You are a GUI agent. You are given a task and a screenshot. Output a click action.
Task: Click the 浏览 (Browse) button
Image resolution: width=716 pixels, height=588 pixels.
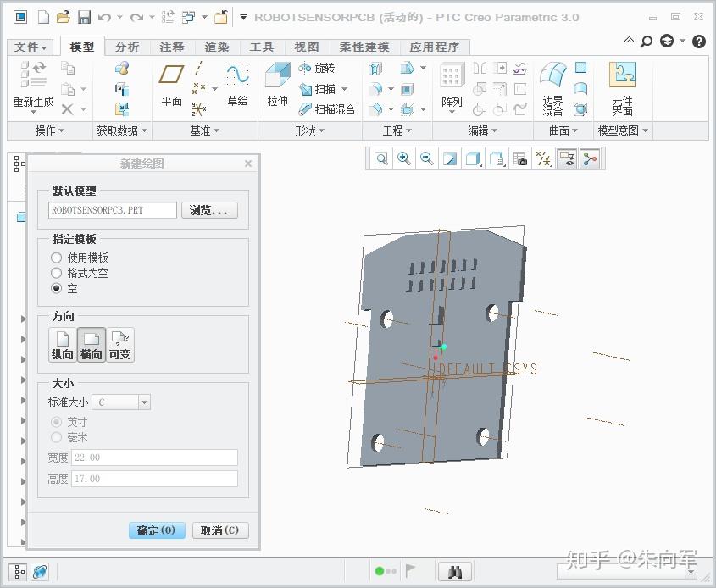click(x=208, y=210)
